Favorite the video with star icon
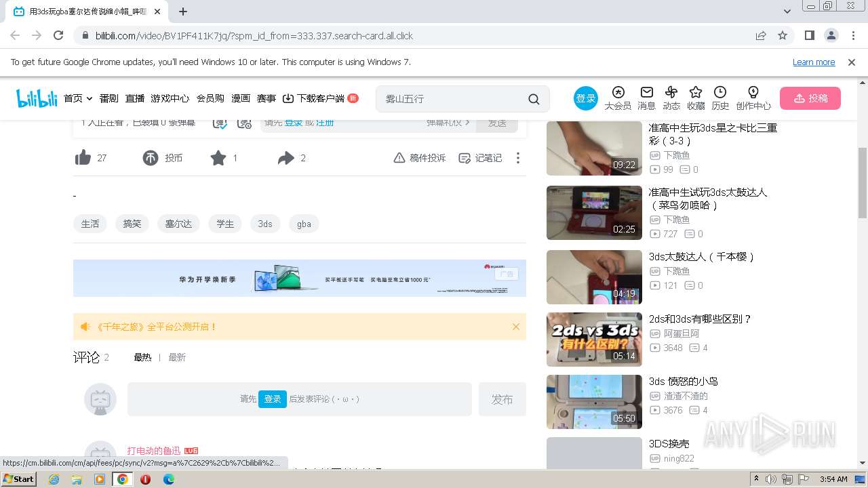 (218, 158)
